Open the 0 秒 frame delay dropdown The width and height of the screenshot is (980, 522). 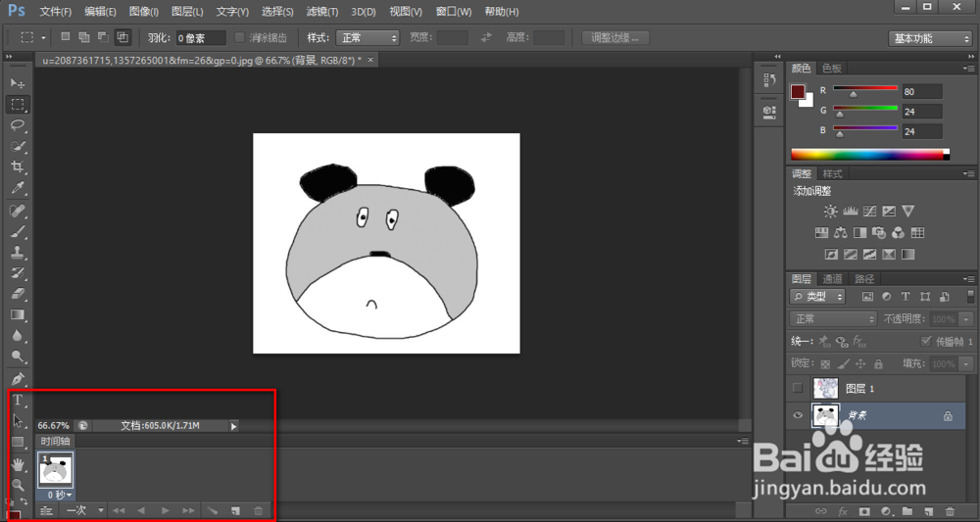tap(60, 495)
